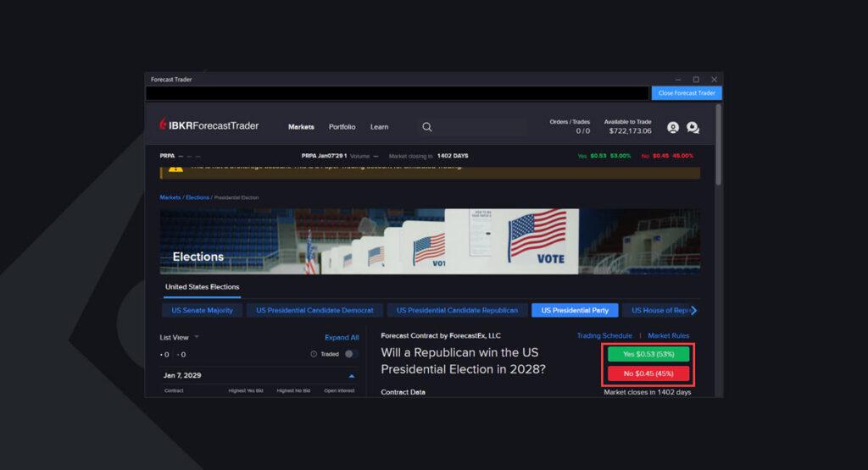Click Expand All in the contract list
The width and height of the screenshot is (868, 470).
coord(342,337)
